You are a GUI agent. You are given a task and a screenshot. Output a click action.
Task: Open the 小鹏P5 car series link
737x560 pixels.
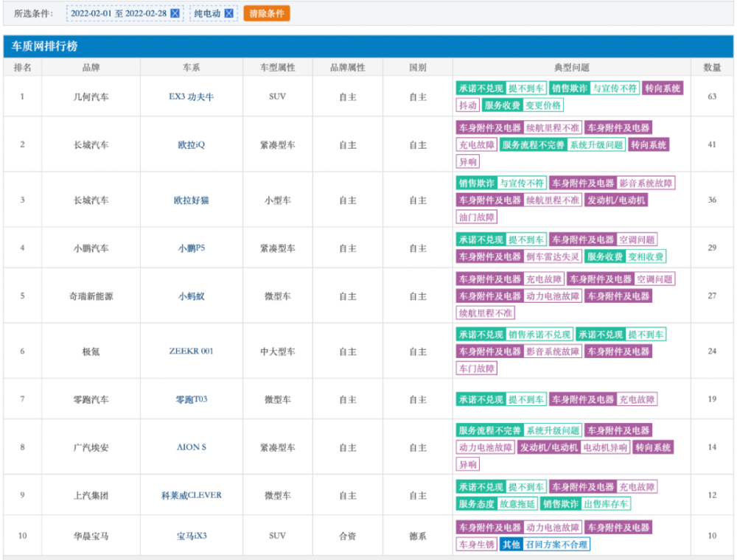[x=192, y=248]
